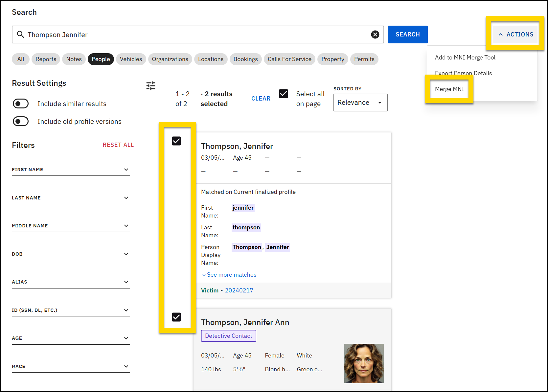Enable the Include similar results toggle

click(20, 104)
